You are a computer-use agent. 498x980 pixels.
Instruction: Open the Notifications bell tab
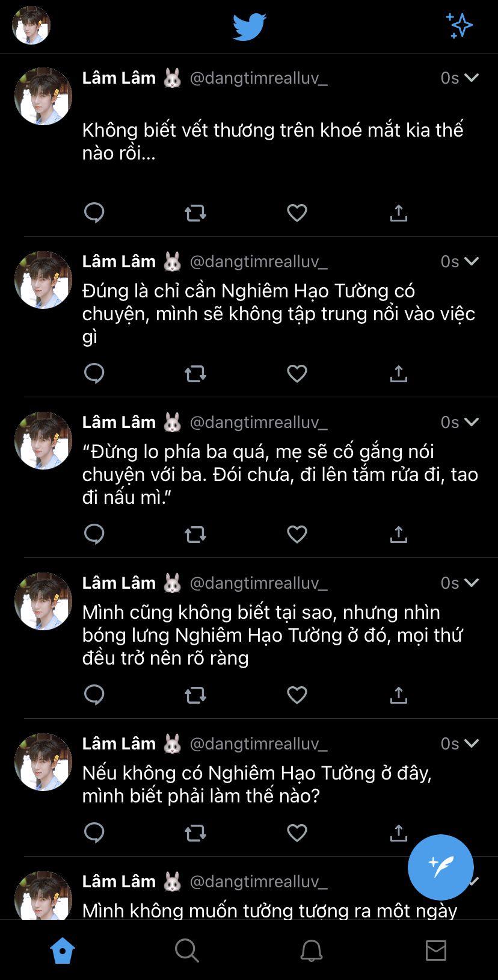coord(311,951)
